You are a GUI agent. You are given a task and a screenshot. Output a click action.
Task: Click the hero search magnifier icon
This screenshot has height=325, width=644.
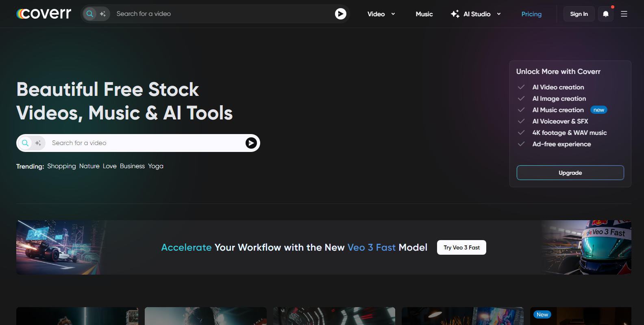point(25,143)
